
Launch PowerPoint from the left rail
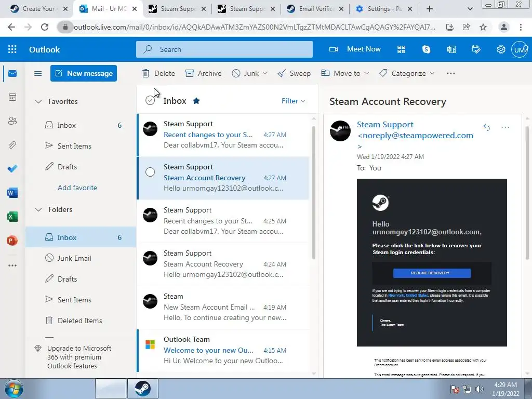[x=12, y=241]
